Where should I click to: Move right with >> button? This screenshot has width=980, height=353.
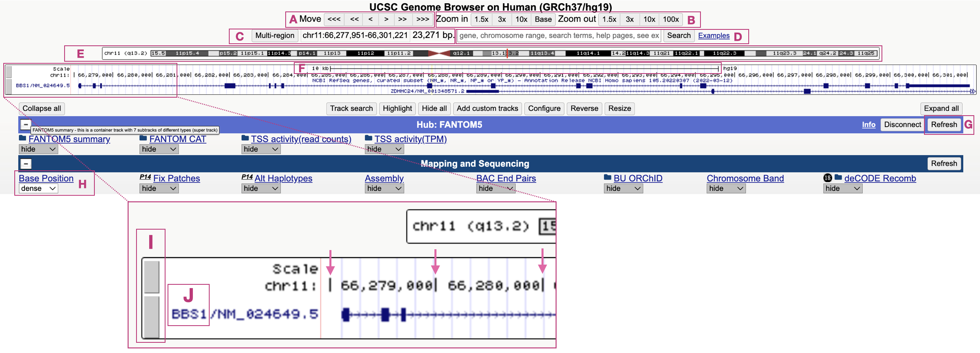pos(403,19)
